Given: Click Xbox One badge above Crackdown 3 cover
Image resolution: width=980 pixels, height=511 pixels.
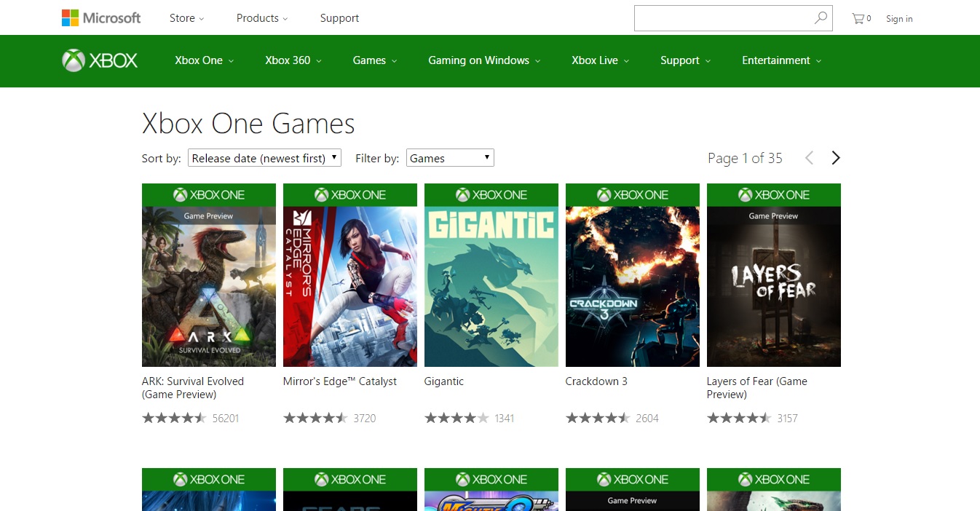Looking at the screenshot, I should tap(633, 195).
